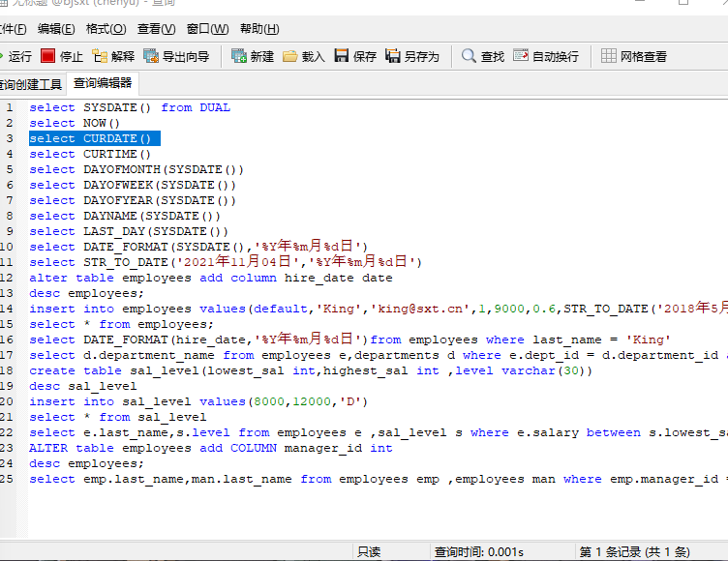Click the Explain (解释) toolbar icon
The height and width of the screenshot is (561, 728).
[99, 56]
